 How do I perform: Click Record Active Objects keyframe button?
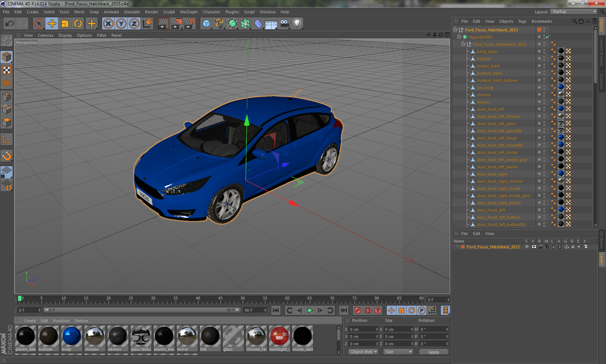(357, 310)
